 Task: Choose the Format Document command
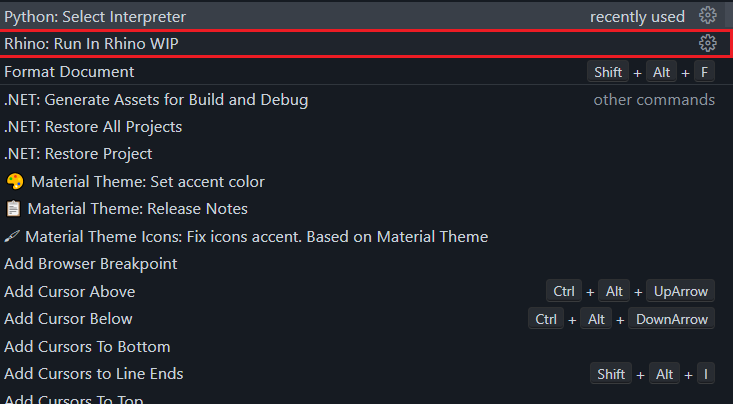(x=69, y=72)
